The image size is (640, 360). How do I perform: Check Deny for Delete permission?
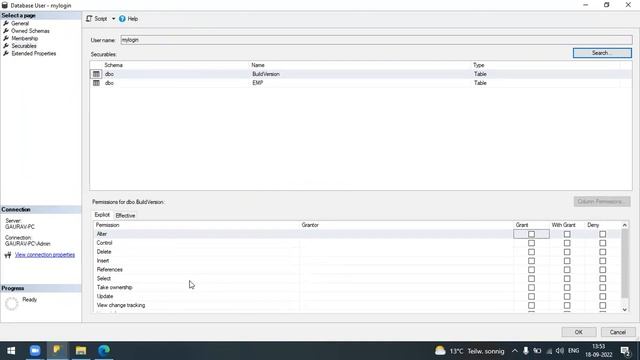click(602, 252)
